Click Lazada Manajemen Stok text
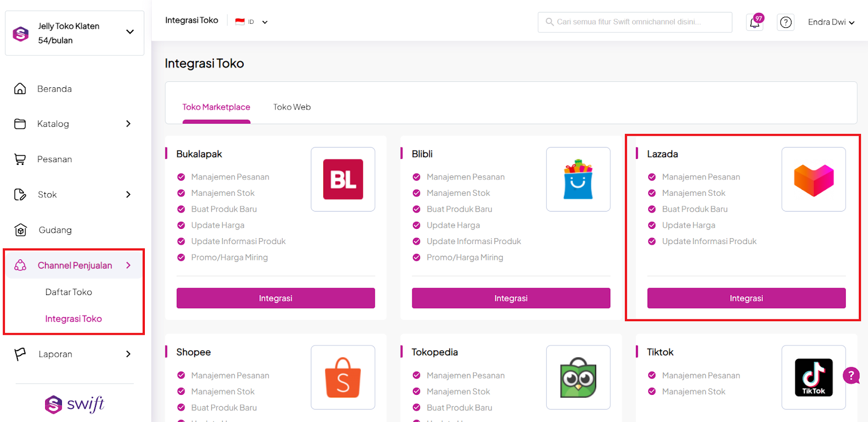The height and width of the screenshot is (422, 868). tap(693, 193)
